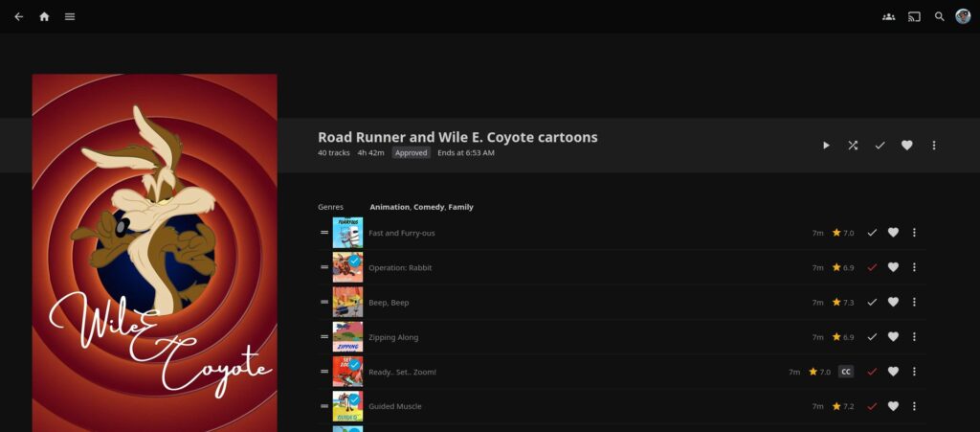The image size is (980, 432).
Task: Open the user profile avatar
Action: (963, 17)
